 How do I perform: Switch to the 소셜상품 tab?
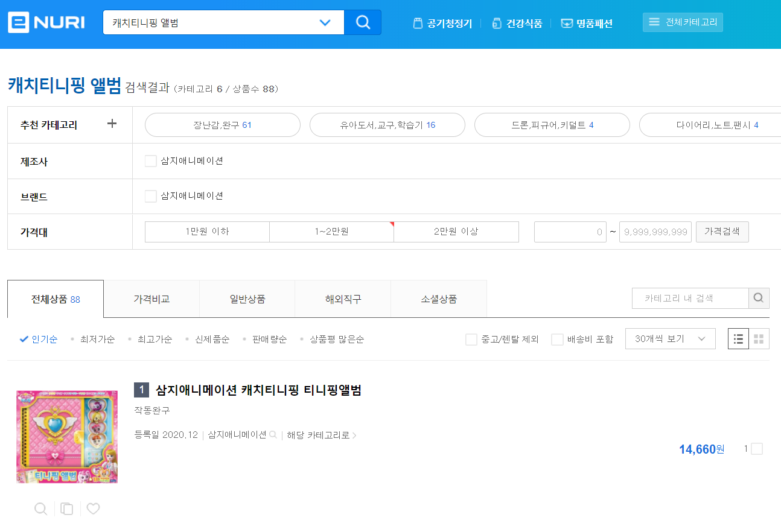[439, 299]
